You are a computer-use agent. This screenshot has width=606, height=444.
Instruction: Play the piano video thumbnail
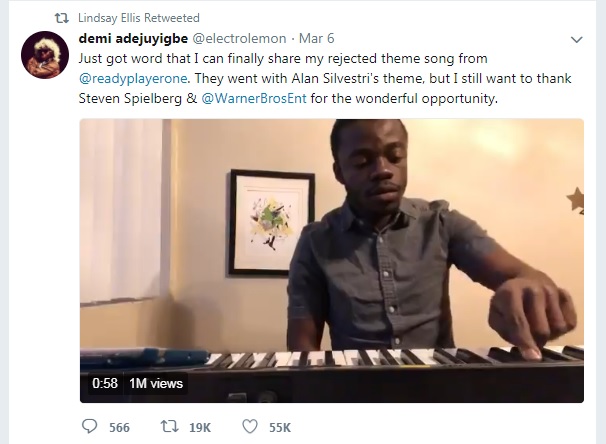332,261
